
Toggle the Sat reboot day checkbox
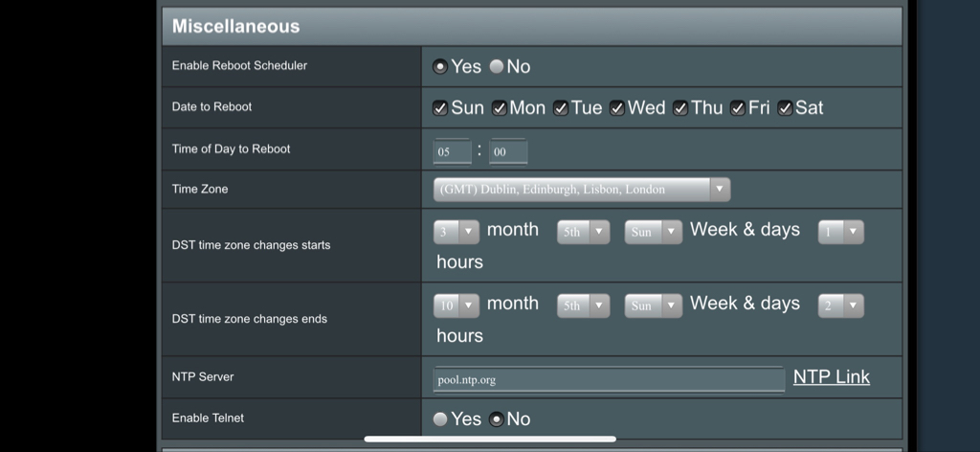pos(785,108)
